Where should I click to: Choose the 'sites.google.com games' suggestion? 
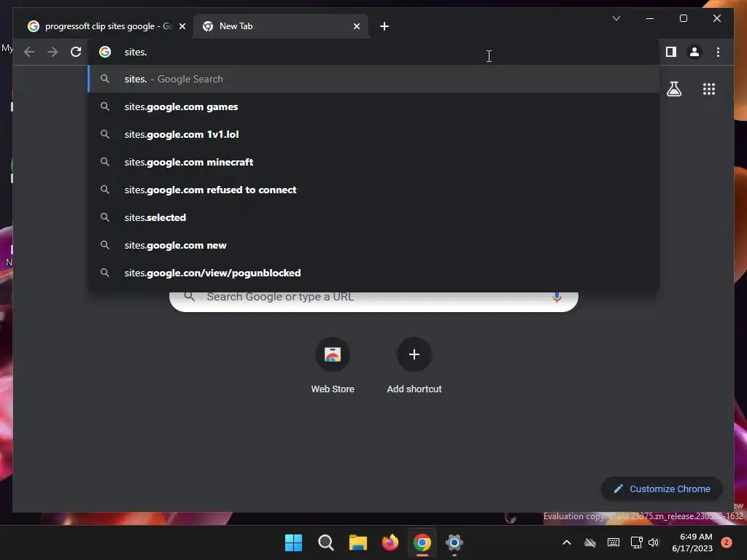click(373, 106)
